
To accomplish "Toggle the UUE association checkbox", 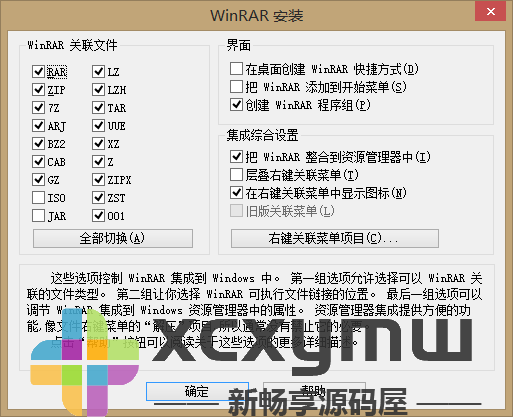I will click(98, 125).
